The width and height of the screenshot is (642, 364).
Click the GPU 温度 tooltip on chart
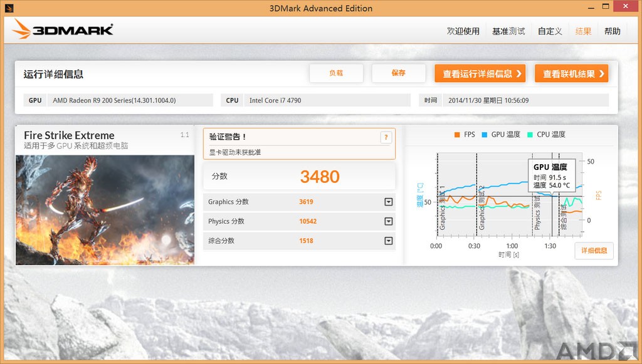(x=552, y=176)
